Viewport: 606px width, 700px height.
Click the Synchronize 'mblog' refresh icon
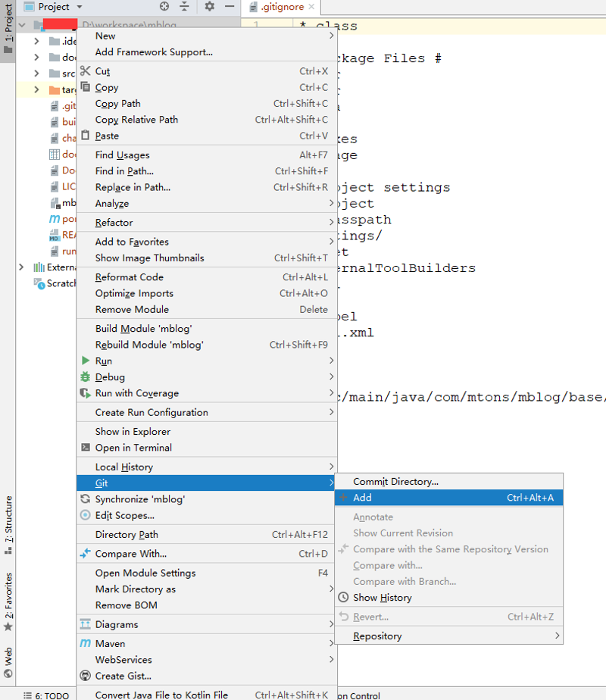(x=86, y=498)
